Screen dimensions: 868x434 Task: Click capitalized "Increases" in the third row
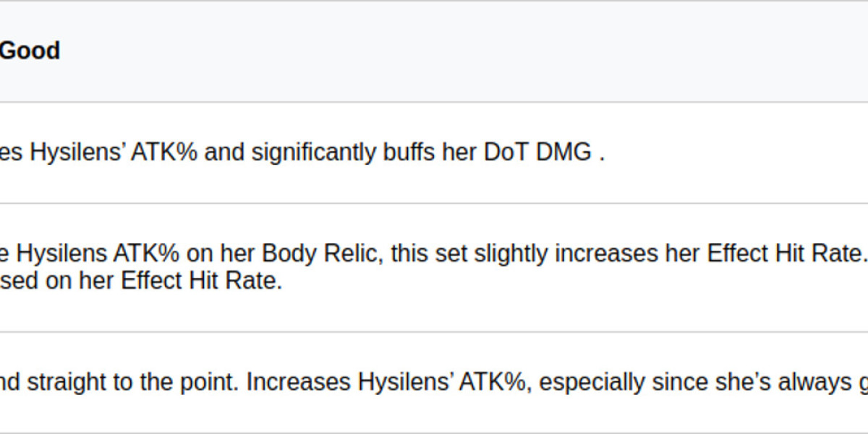click(x=299, y=382)
